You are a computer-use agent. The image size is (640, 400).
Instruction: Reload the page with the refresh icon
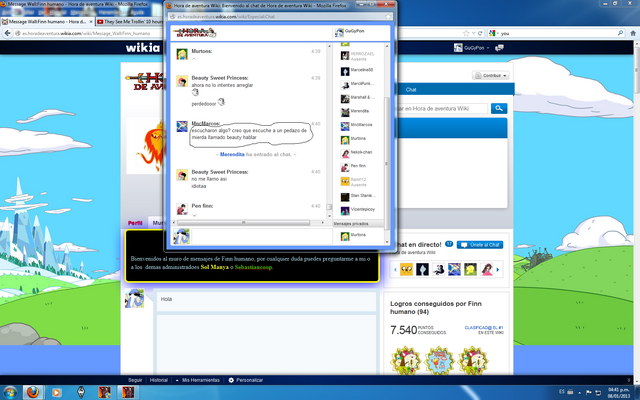[480, 33]
